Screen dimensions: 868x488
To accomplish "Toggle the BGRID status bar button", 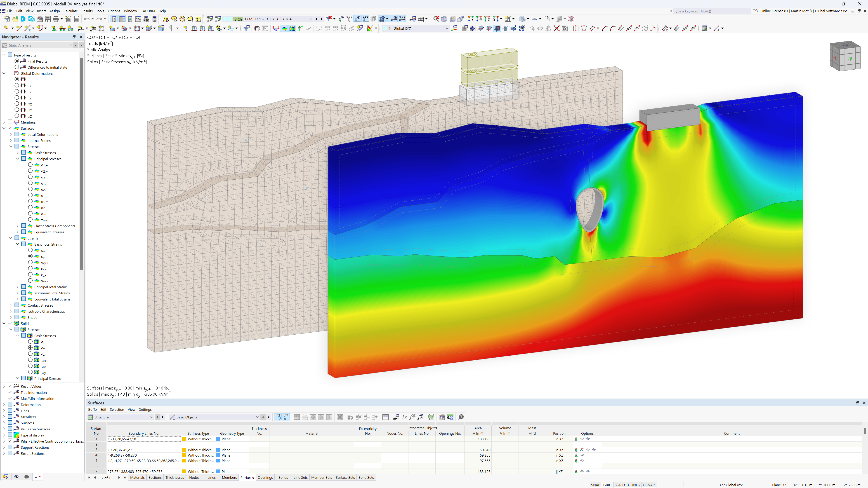I will click(x=620, y=484).
